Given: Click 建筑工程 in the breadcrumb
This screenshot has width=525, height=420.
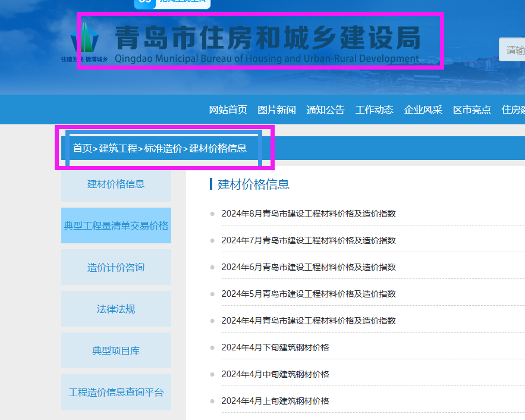Looking at the screenshot, I should 118,148.
